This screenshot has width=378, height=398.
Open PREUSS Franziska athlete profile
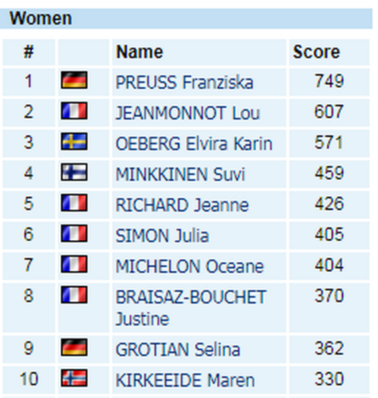[x=184, y=82]
